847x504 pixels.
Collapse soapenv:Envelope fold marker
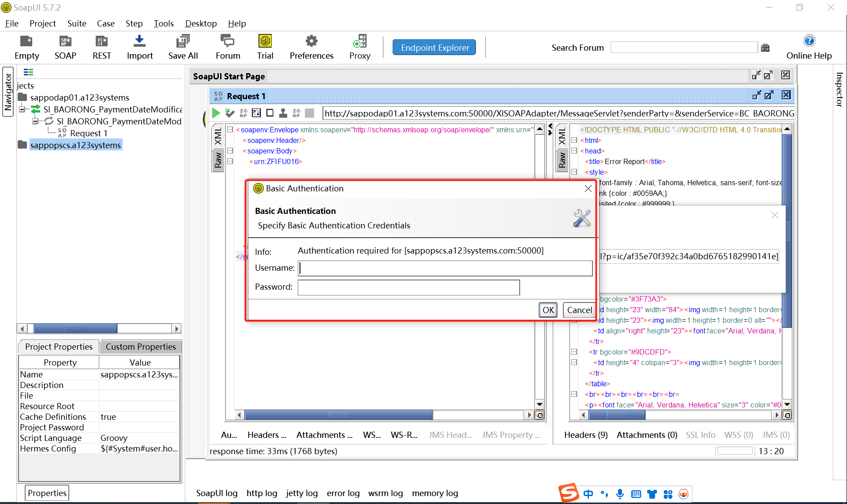(230, 129)
